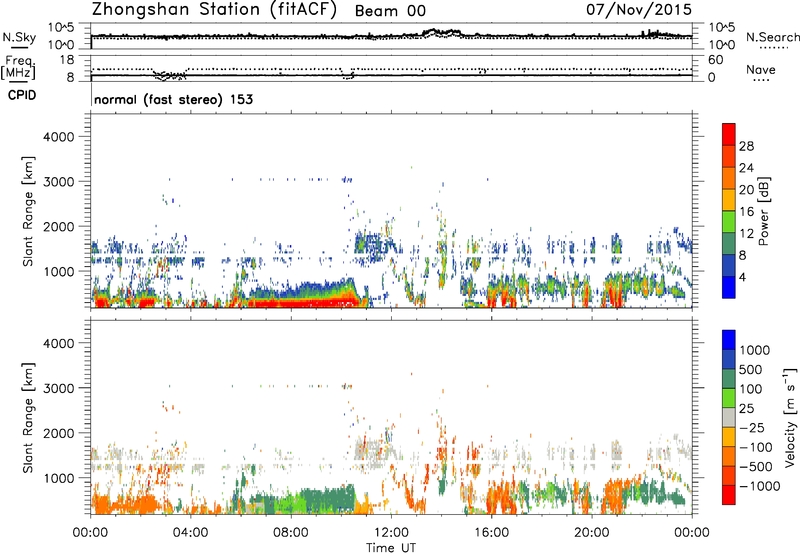Click the "100" label on the velocity colorbar
The width and height of the screenshot is (800, 554).
click(751, 389)
